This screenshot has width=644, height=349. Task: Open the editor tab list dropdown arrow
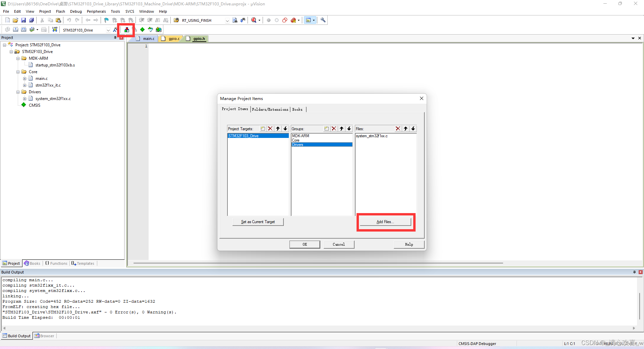(633, 38)
